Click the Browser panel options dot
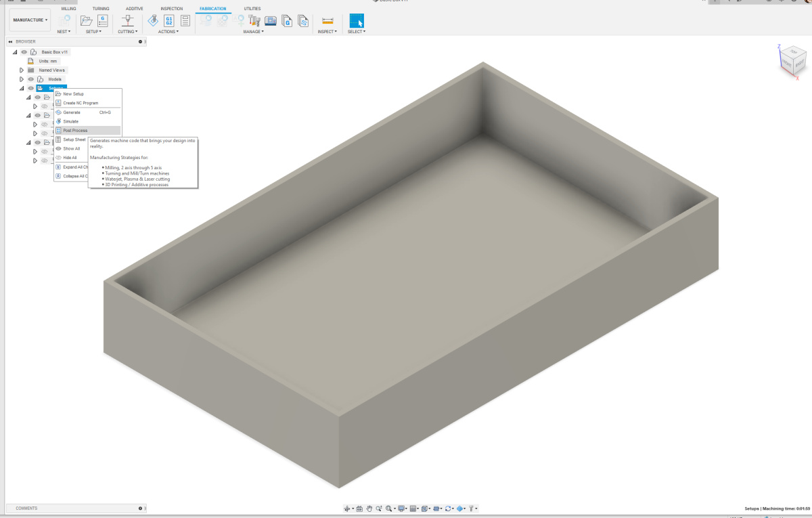The height and width of the screenshot is (518, 812). (x=140, y=41)
